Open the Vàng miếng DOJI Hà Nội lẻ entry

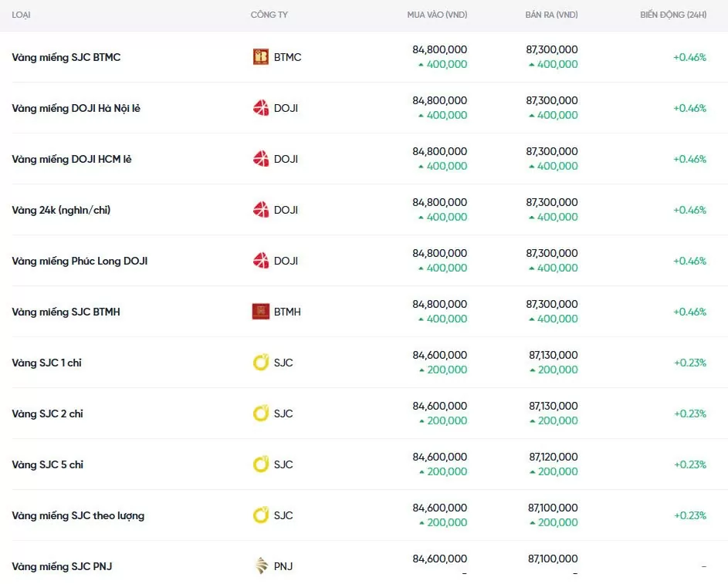coord(76,109)
